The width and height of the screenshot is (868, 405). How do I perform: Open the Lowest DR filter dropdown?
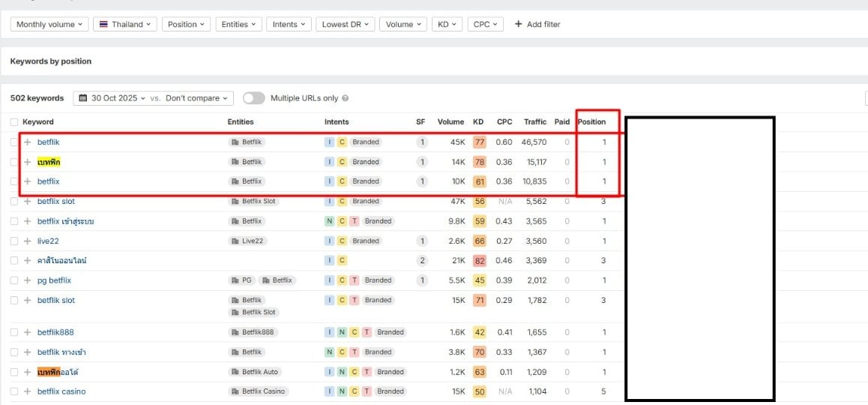click(x=346, y=24)
